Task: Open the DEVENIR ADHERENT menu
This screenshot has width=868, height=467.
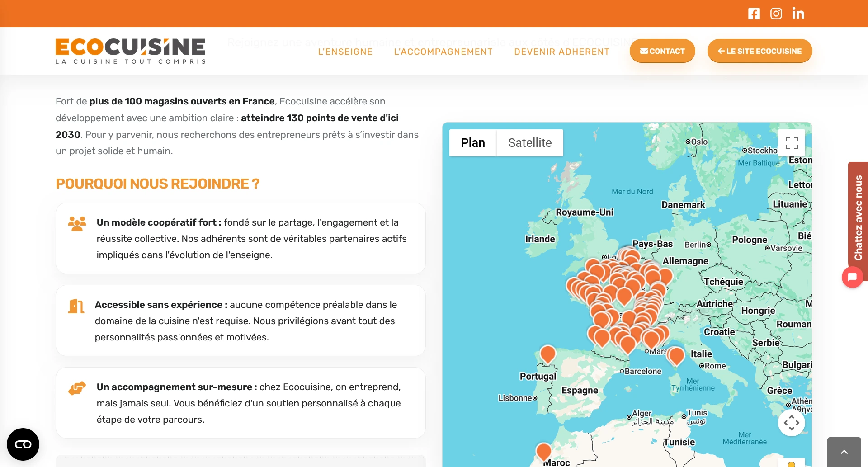Action: 562,52
